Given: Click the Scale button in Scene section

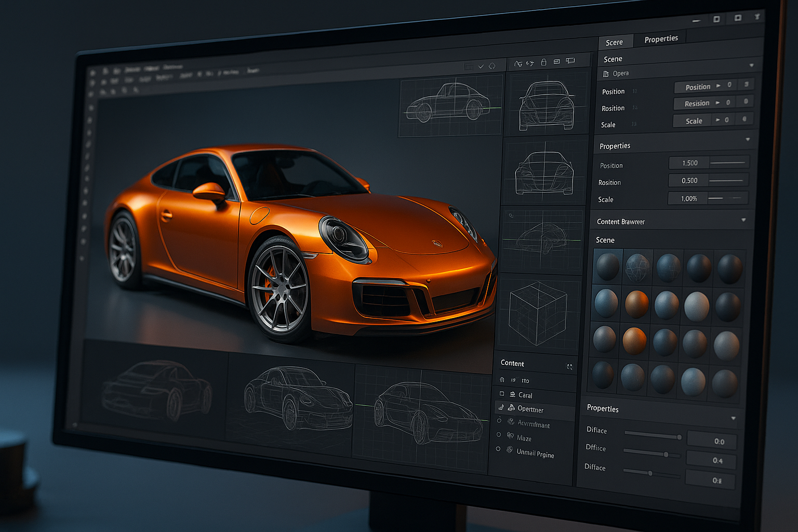Looking at the screenshot, I should click(x=694, y=121).
